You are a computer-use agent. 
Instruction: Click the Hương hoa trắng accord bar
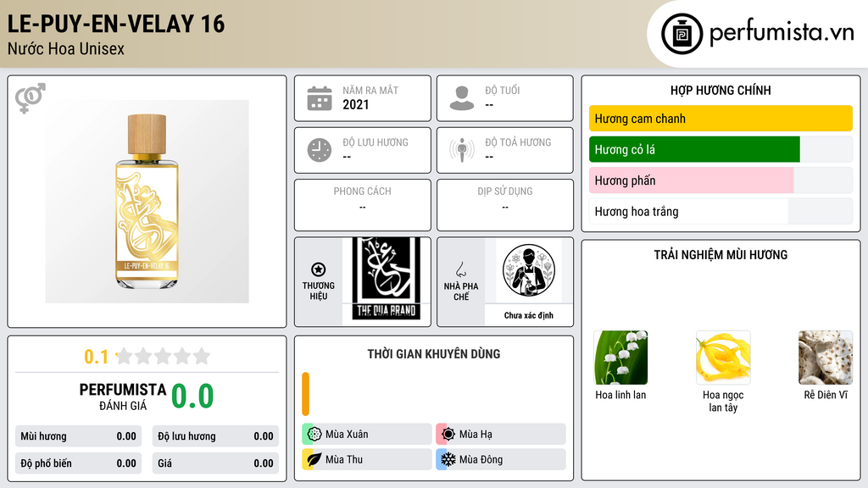tap(721, 211)
